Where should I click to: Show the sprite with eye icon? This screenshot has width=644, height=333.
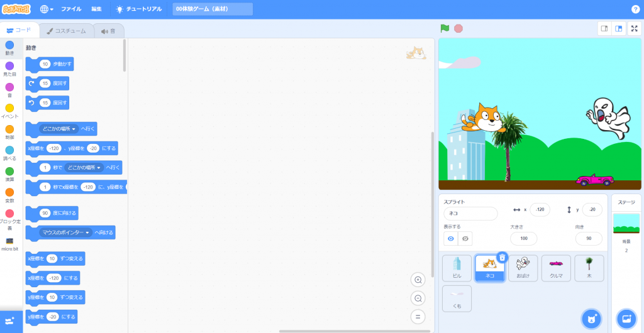[x=450, y=239]
